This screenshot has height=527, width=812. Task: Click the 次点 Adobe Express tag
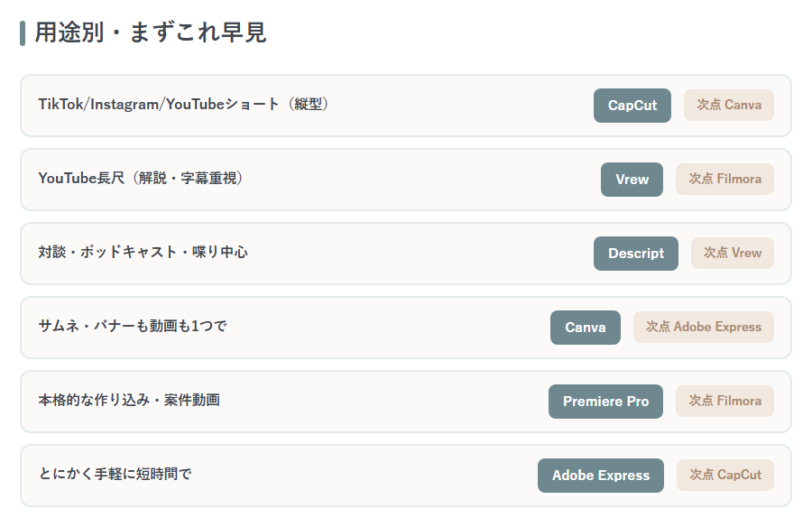tap(703, 328)
